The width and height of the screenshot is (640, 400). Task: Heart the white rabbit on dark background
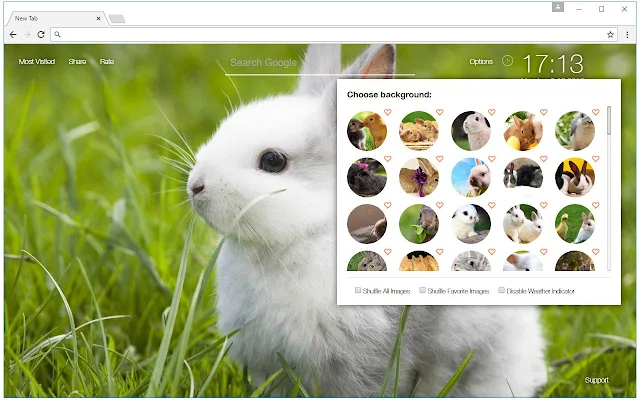(491, 112)
